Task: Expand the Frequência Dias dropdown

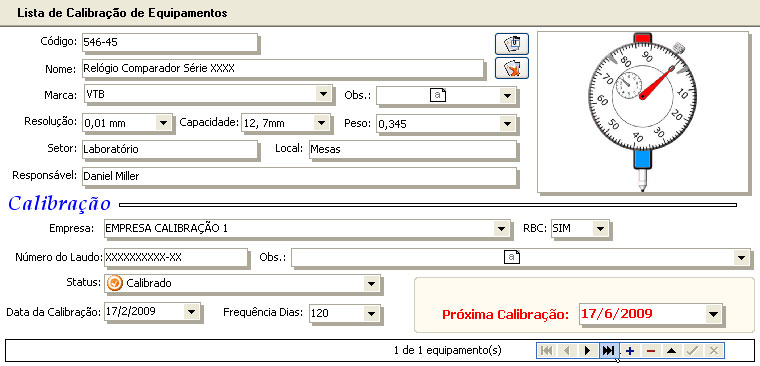Action: [372, 313]
